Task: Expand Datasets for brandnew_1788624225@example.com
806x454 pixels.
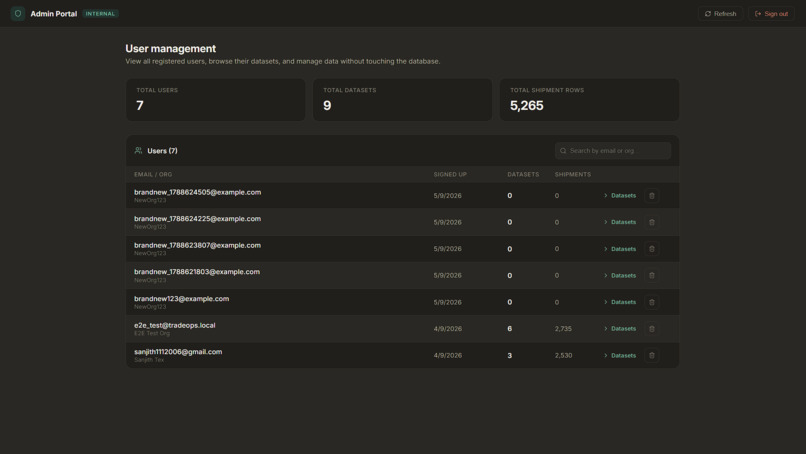Action: click(620, 222)
